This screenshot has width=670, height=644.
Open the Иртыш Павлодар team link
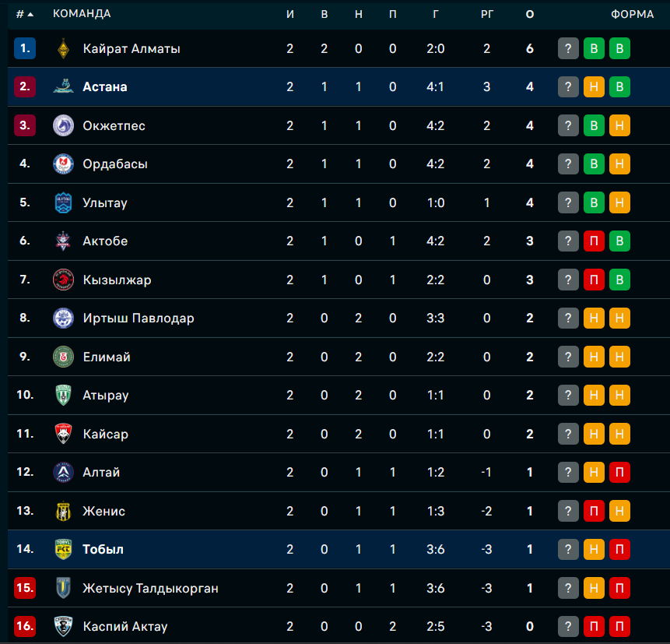coord(139,318)
